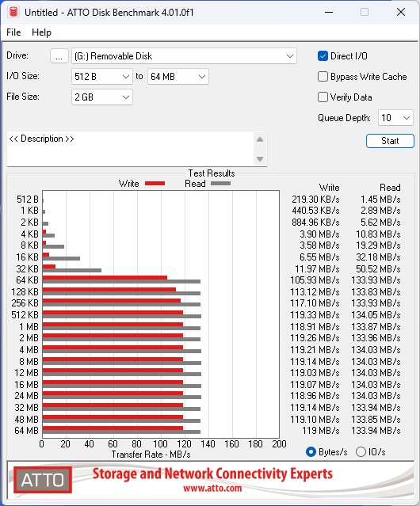This screenshot has height=506, width=420.
Task: Click the Start benchmark button
Action: point(390,141)
